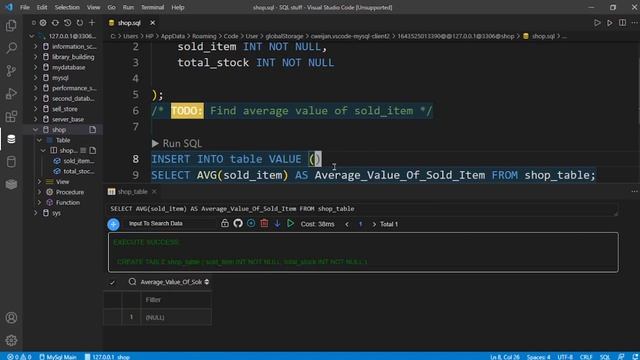Switch to the shop_table results tab
This screenshot has width=640, height=360.
coord(132,191)
